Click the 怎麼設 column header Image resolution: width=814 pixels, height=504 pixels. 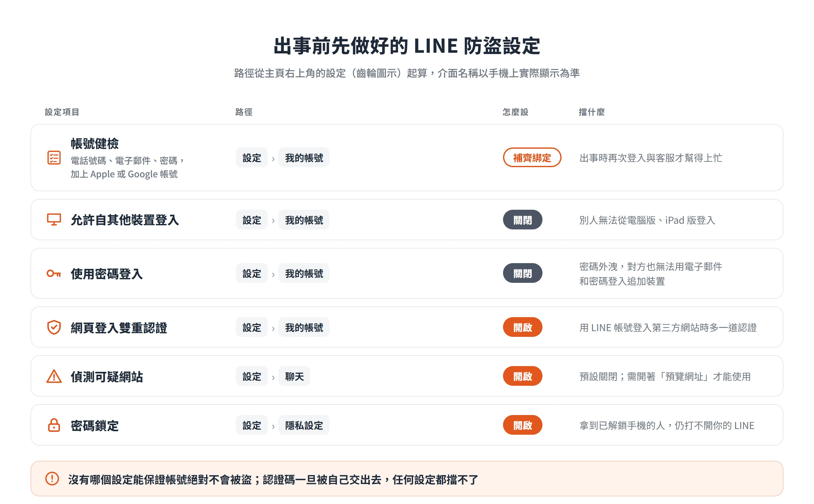[515, 112]
